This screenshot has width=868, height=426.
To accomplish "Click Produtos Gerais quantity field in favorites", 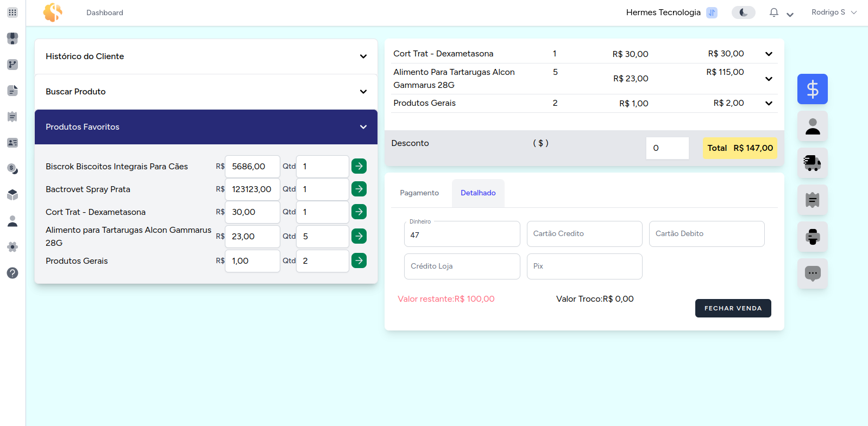I will 323,261.
